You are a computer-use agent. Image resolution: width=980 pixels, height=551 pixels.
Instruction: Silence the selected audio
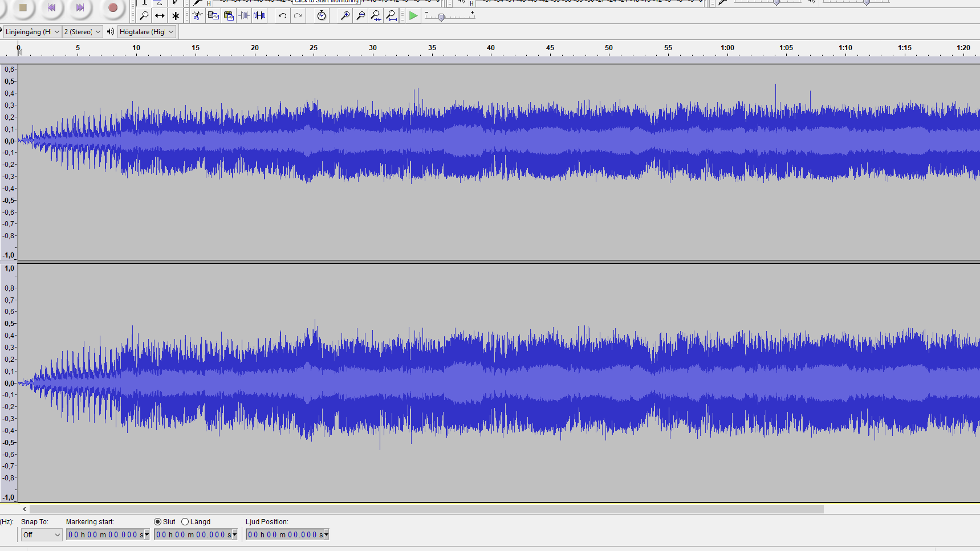click(259, 16)
